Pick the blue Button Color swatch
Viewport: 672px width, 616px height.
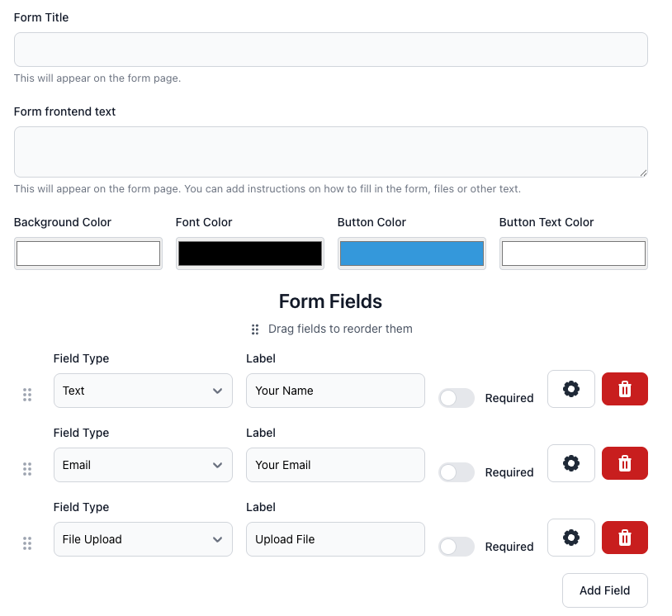point(412,254)
